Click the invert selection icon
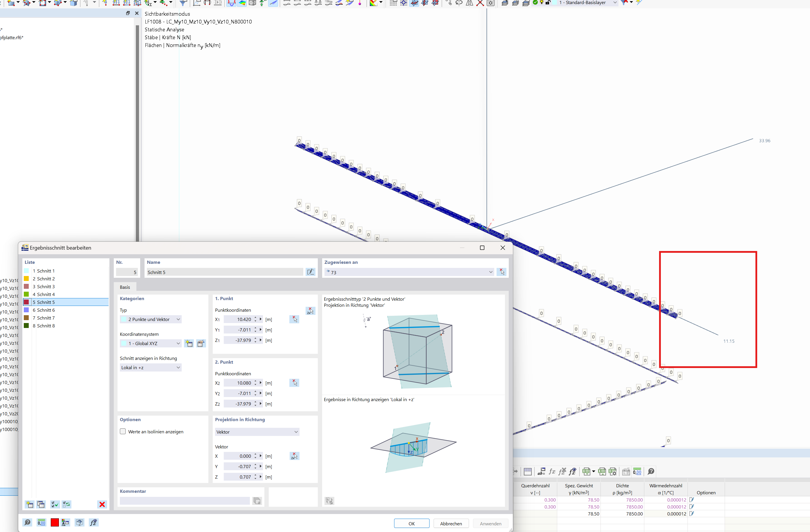810x532 pixels. click(x=66, y=504)
